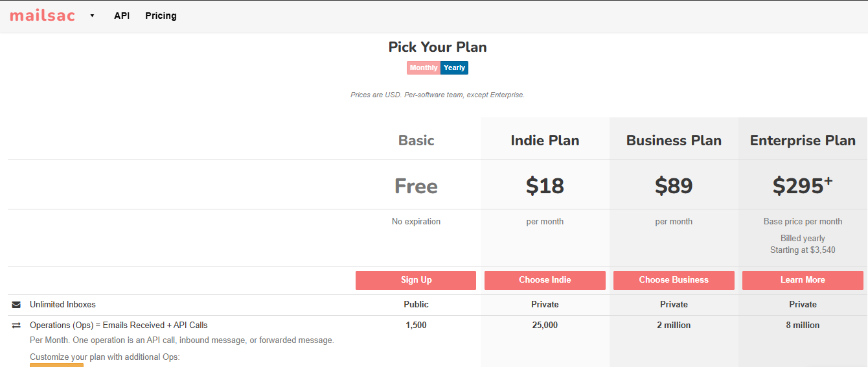This screenshot has height=367, width=868.
Task: Click the Business Plan heading
Action: (674, 140)
